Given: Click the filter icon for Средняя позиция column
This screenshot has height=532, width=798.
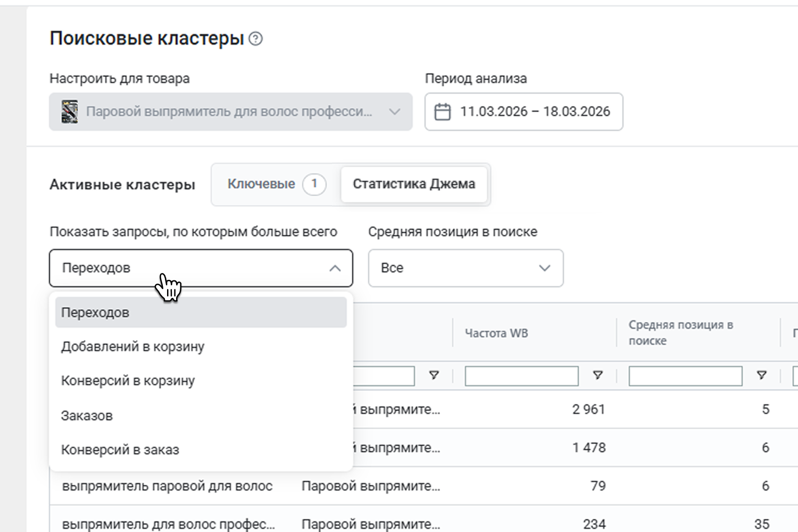Looking at the screenshot, I should point(761,376).
